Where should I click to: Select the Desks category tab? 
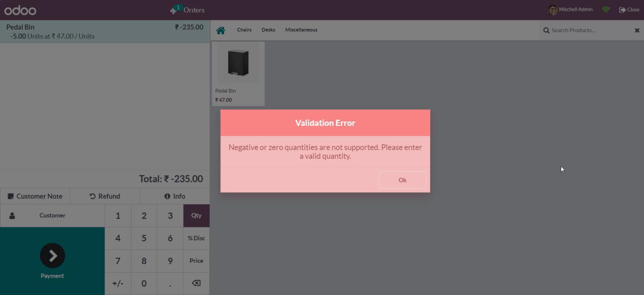[268, 30]
